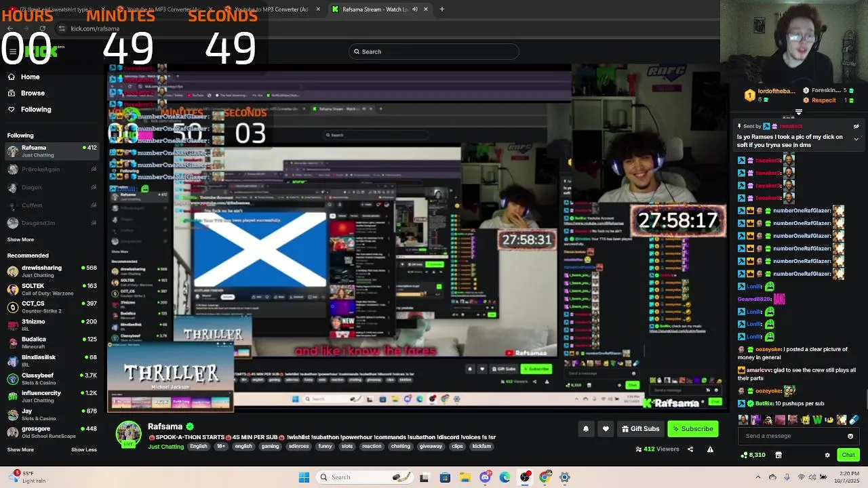
Task: Open the Just Chatting category link
Action: 166,447
